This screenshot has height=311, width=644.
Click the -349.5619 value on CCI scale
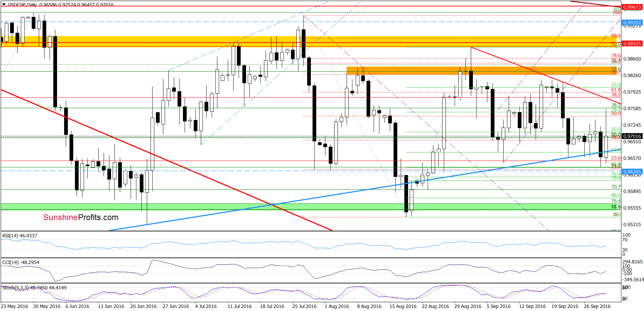pos(633,280)
